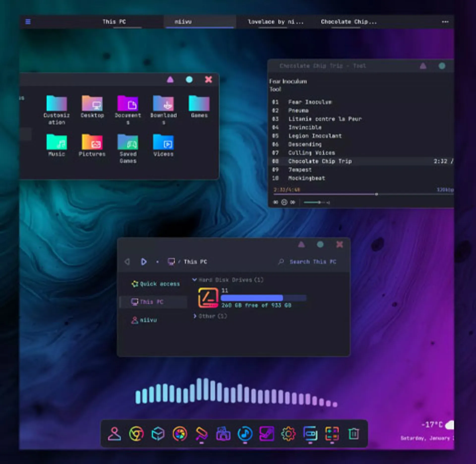This screenshot has width=476, height=464.
Task: Select Quick access in sidebar
Action: 156,284
